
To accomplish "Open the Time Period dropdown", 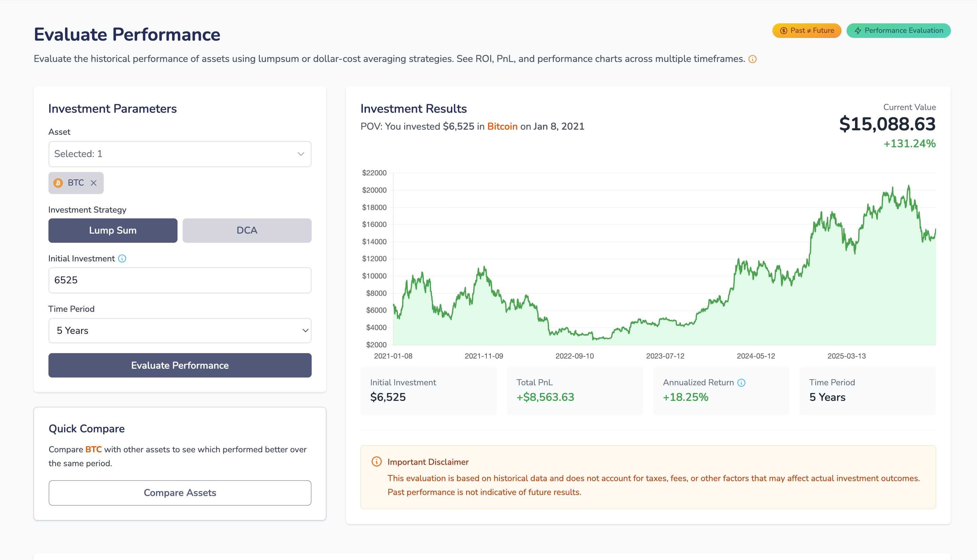I will [x=180, y=330].
